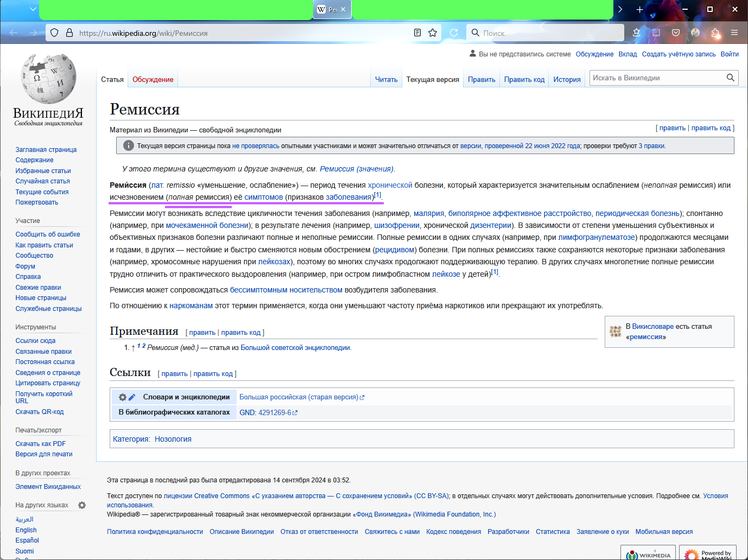Viewport: 748px width, 560px height.
Task: Open "Скачать QR-код" sidebar link
Action: [40, 412]
